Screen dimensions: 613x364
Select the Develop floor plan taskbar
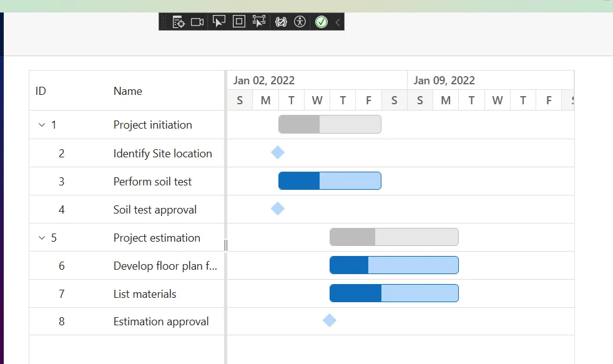[x=394, y=265]
